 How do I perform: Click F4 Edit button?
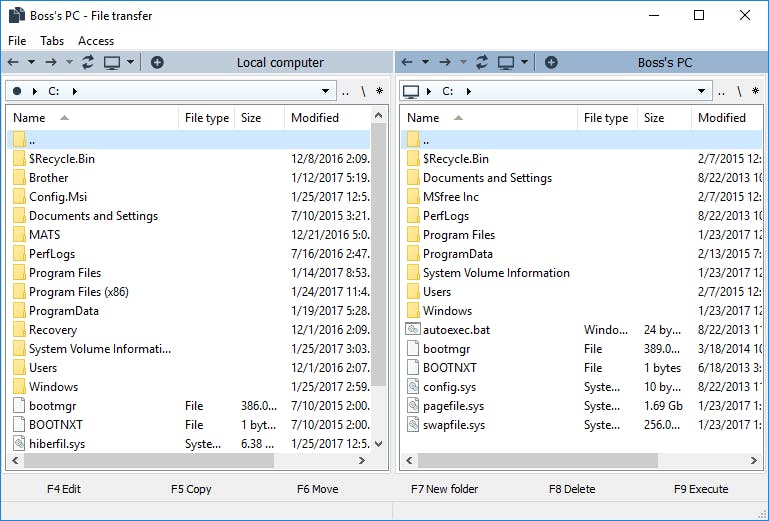coord(64,489)
